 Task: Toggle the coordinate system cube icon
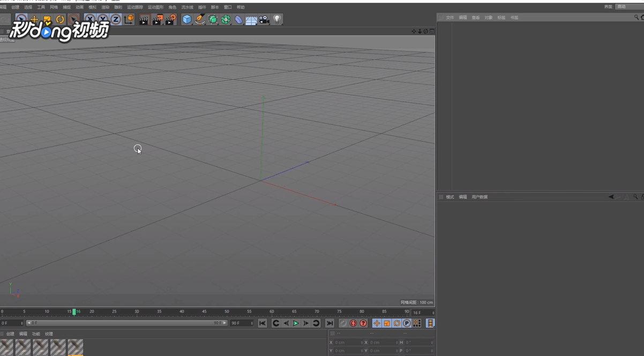tap(129, 19)
